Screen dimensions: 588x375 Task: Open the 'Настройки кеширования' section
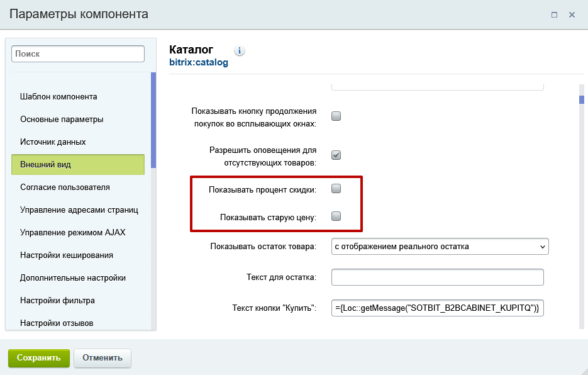click(x=65, y=255)
